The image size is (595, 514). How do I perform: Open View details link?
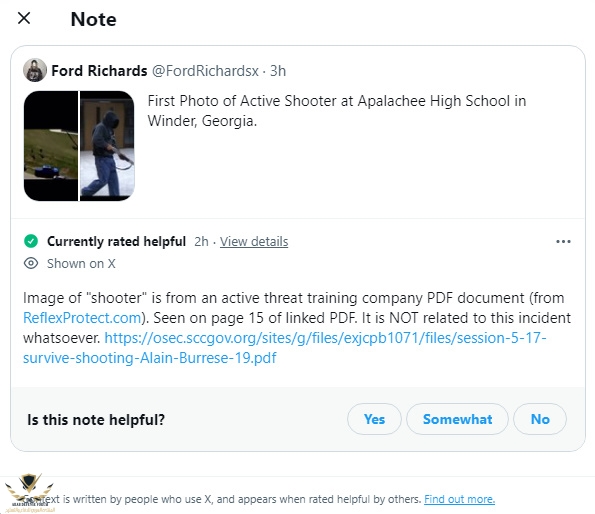pos(254,242)
